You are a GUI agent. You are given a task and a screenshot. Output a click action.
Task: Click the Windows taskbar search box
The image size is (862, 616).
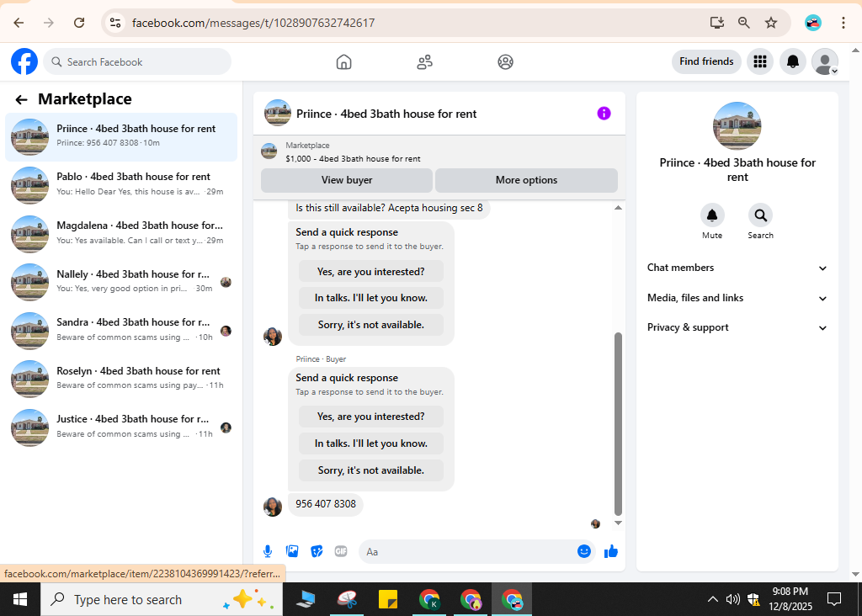[x=162, y=599]
